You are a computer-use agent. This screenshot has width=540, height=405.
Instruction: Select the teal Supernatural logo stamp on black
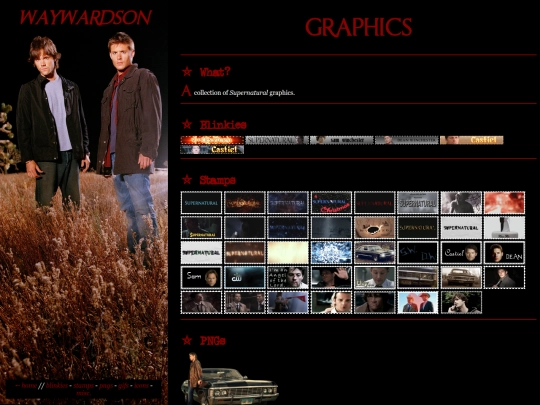coord(201,203)
